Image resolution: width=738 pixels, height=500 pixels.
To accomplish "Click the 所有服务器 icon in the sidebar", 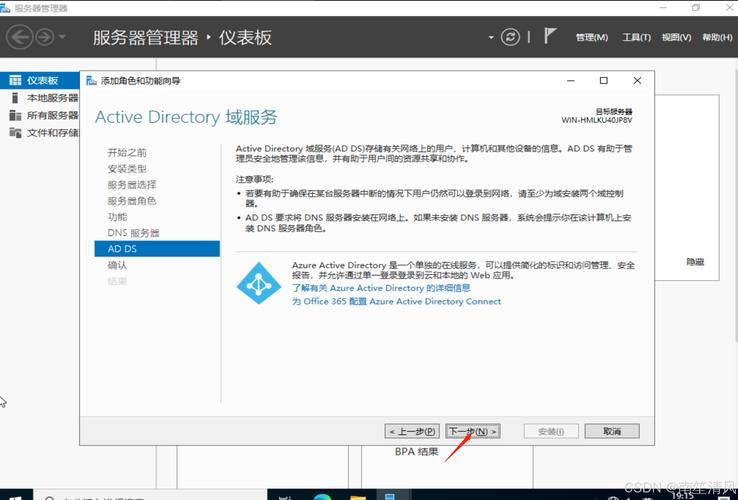I will coord(15,115).
